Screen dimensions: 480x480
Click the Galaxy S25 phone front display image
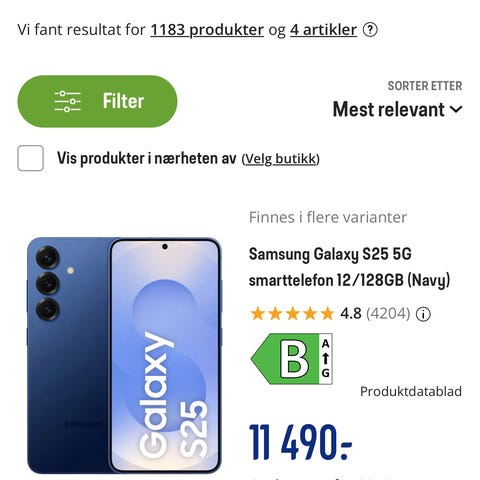pyautogui.click(x=165, y=356)
